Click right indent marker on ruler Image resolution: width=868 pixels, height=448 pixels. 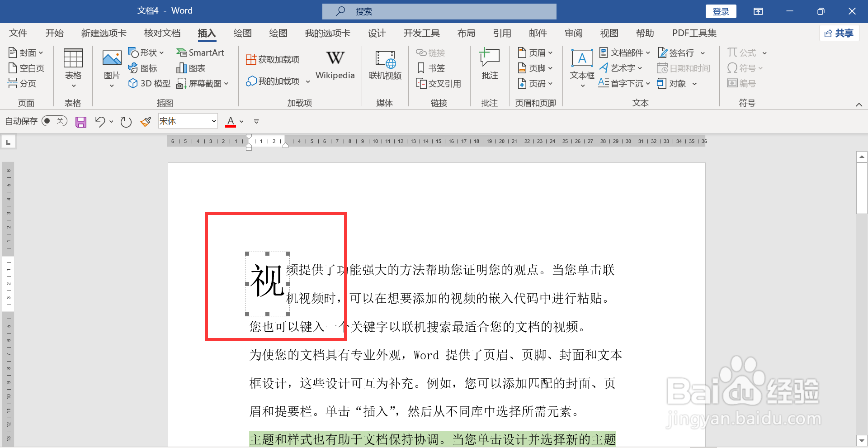pyautogui.click(x=285, y=145)
